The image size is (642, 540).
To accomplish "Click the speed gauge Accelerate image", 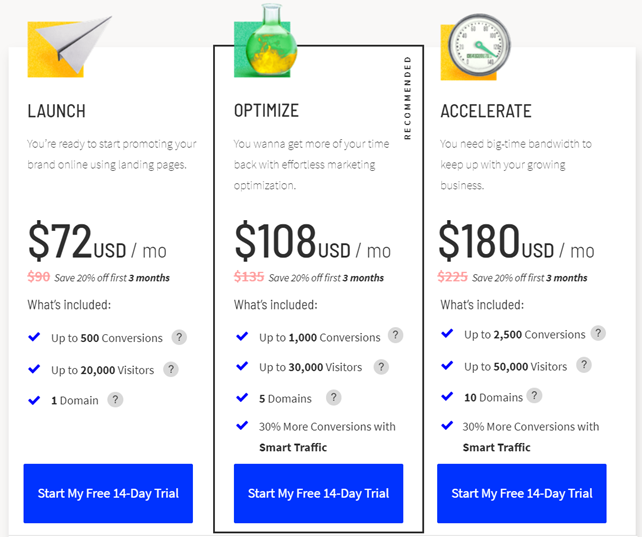I will (475, 47).
